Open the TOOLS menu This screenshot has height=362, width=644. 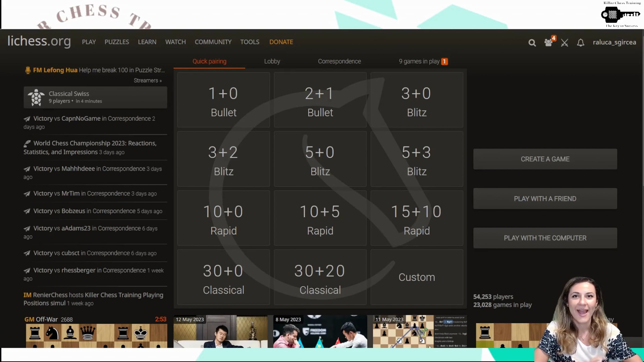pos(250,42)
